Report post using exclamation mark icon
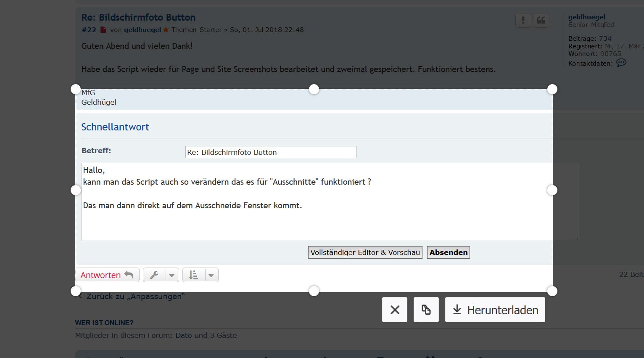 523,20
